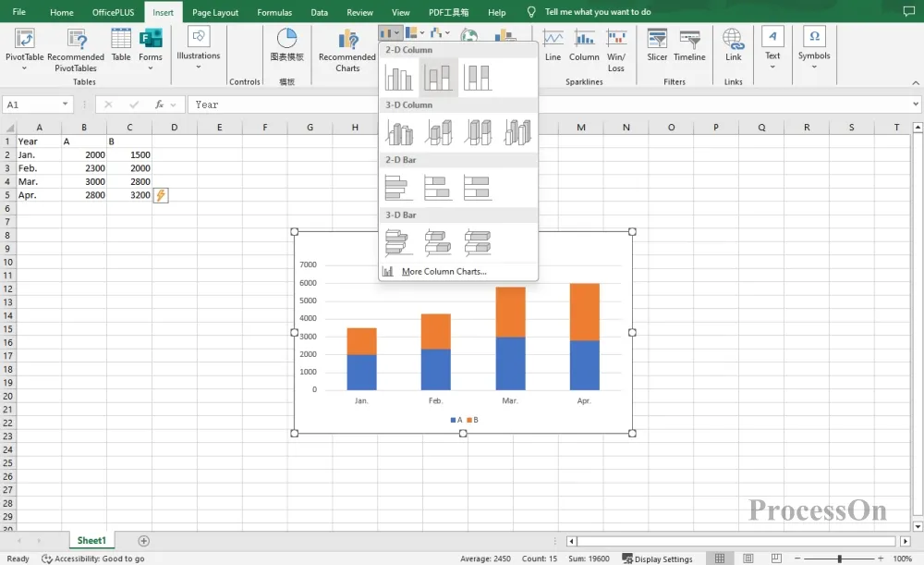The width and height of the screenshot is (924, 565).
Task: Switch to Page Break Preview view
Action: coord(777,558)
